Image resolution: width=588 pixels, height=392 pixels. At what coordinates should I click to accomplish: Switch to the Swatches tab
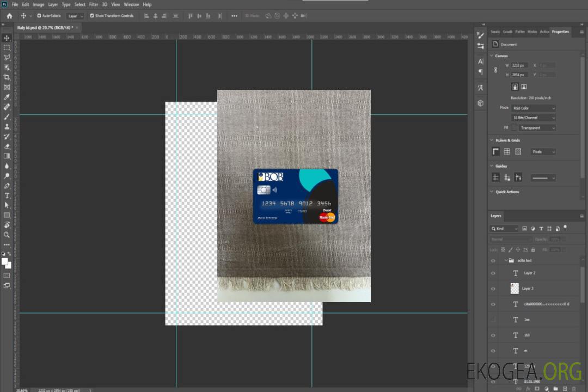[495, 32]
